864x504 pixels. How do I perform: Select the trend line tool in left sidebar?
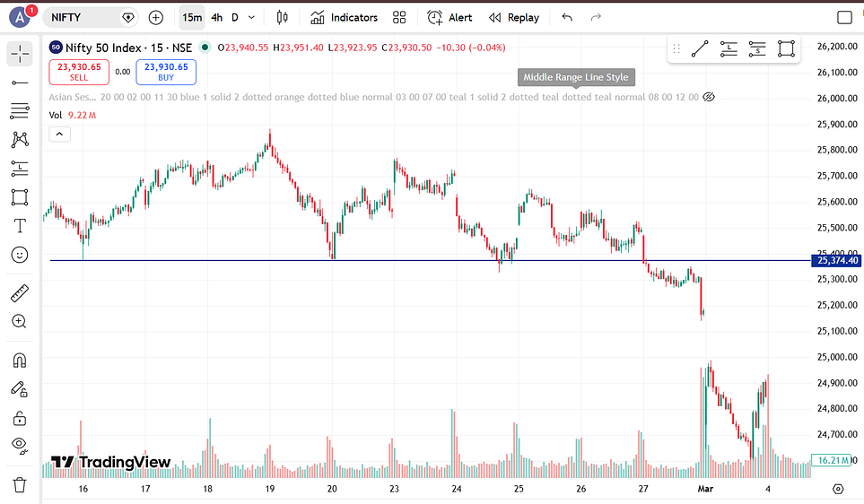(20, 83)
